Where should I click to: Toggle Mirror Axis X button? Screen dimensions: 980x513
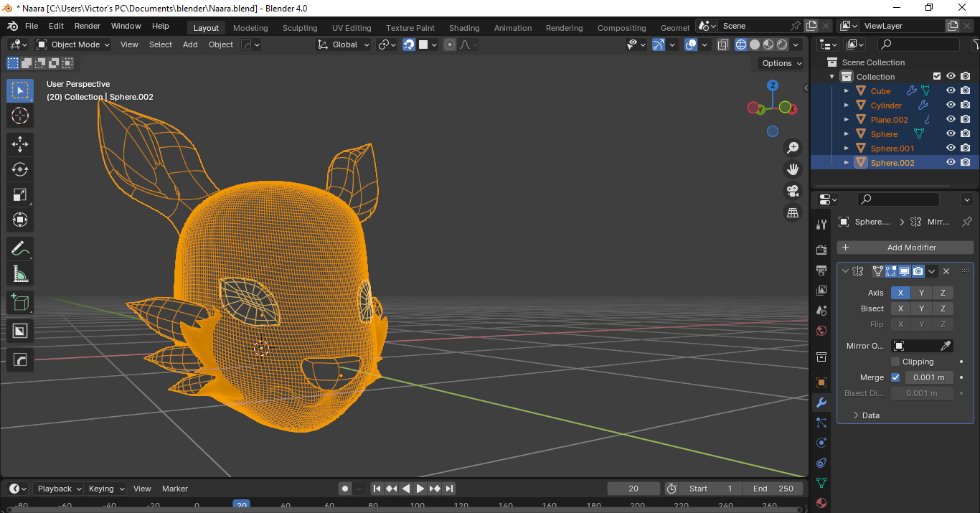[900, 293]
